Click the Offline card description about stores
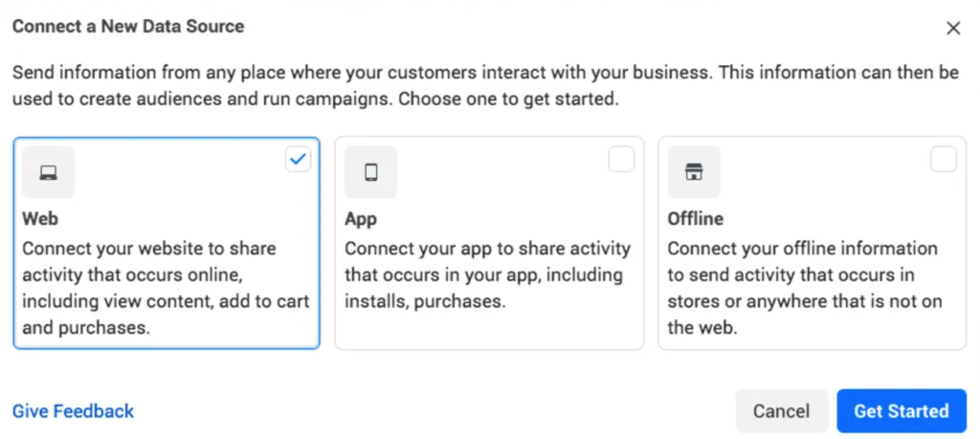Screen dimensions: 980x439 tap(804, 288)
